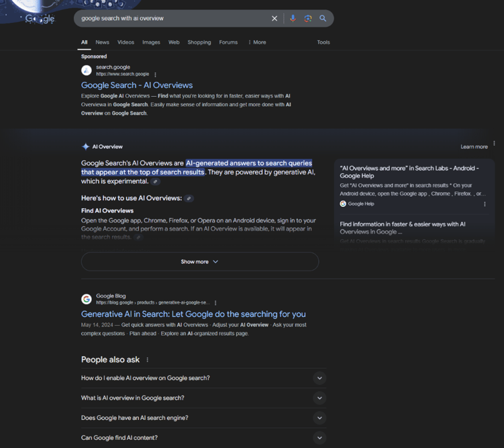Expand 'Does Google have an AI search engine?'
504x448 pixels.
319,418
